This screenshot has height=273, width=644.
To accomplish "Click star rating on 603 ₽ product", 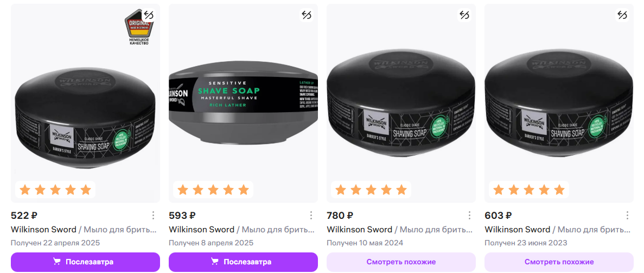I will point(528,190).
